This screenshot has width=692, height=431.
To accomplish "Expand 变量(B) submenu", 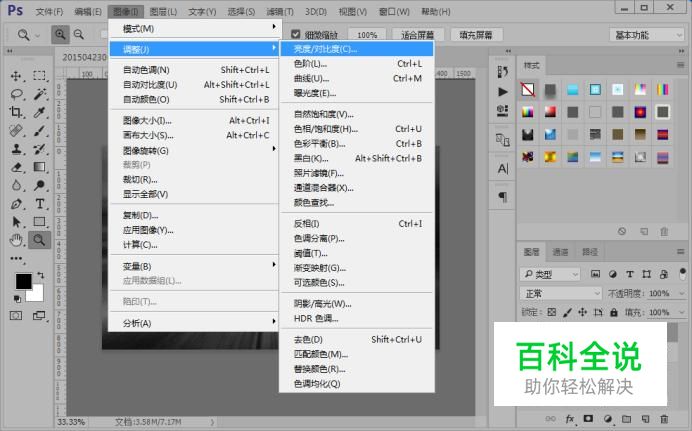I will click(193, 266).
